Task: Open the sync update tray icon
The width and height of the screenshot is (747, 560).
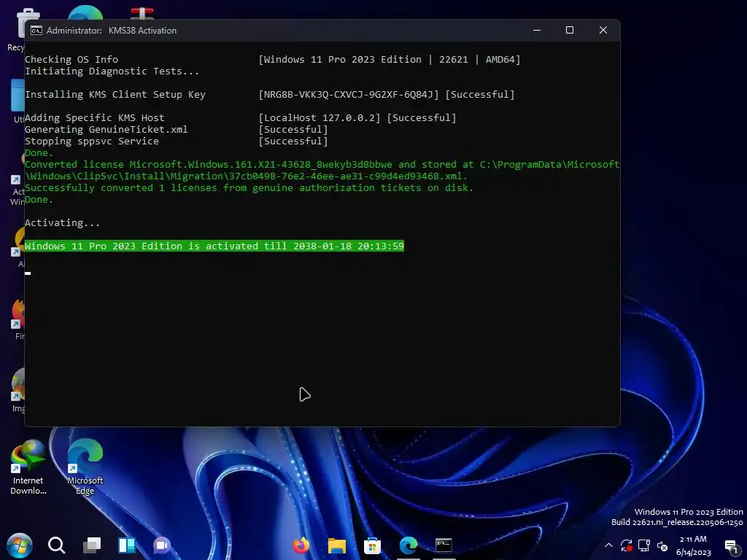Action: pyautogui.click(x=626, y=545)
